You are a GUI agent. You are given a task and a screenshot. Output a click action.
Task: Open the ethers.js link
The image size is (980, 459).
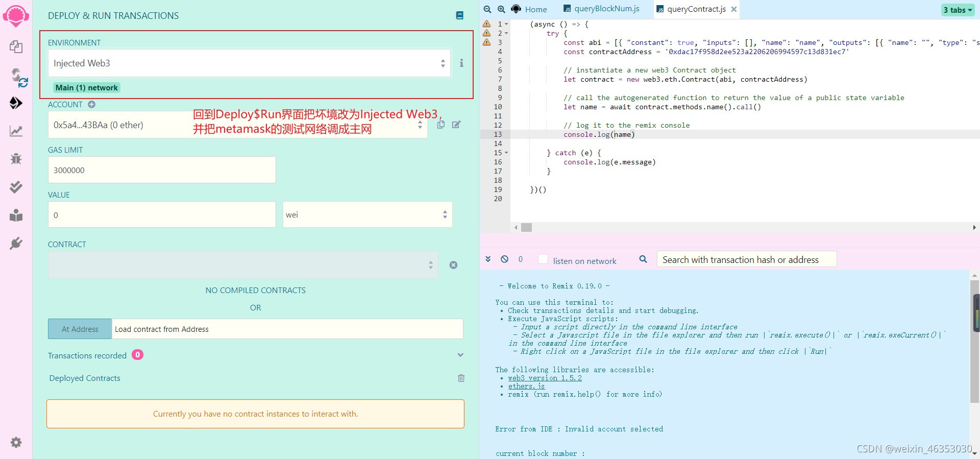[526, 386]
